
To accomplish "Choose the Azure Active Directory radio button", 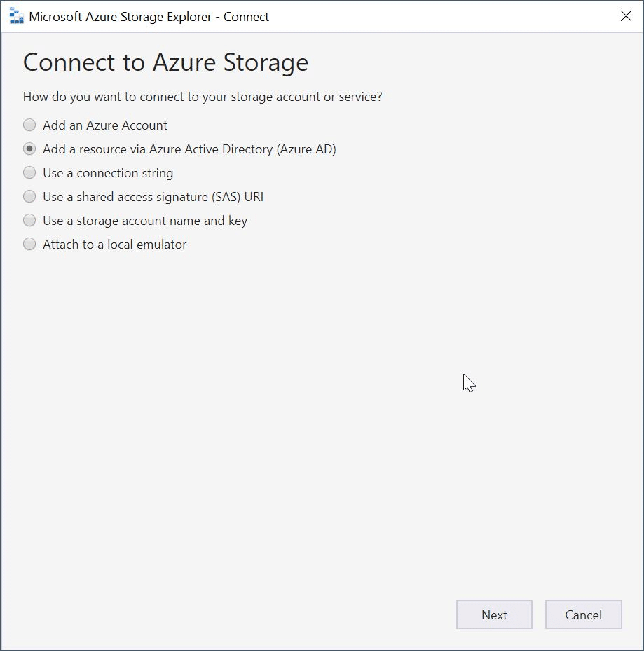I will point(29,149).
